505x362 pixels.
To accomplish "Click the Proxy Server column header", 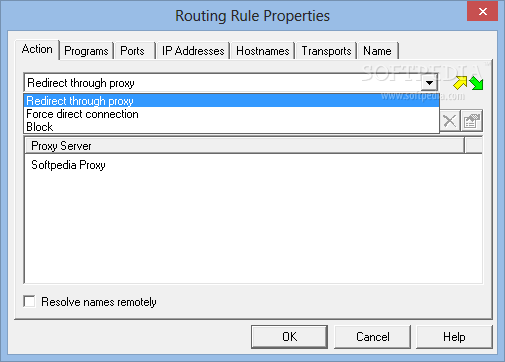I will (245, 146).
